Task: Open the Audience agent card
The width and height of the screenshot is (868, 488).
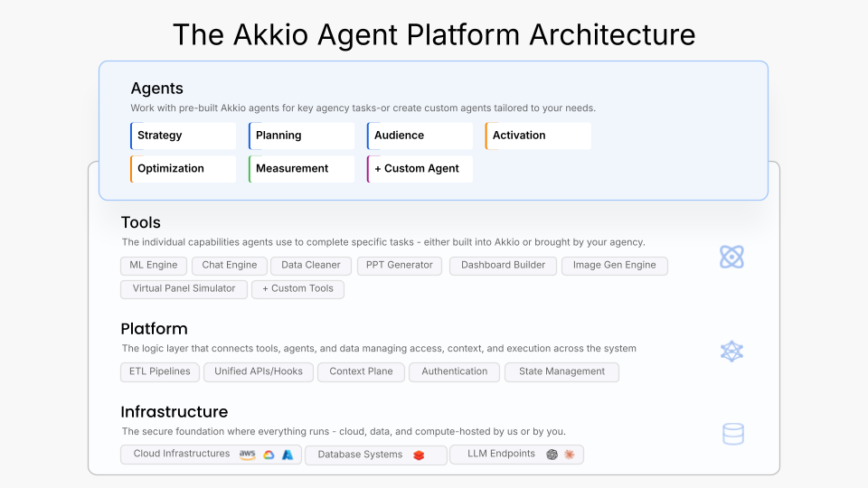Action: pos(420,136)
